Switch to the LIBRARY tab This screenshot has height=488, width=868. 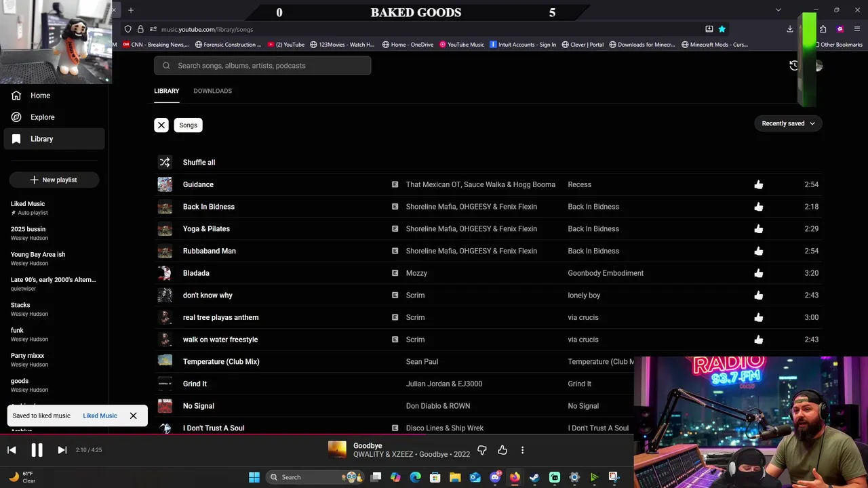click(x=166, y=91)
